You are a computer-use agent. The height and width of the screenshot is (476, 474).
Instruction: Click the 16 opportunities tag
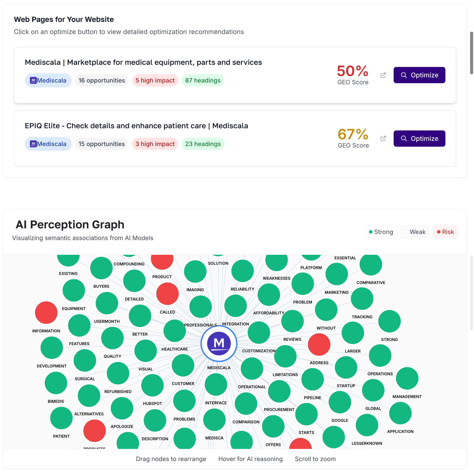pos(102,80)
